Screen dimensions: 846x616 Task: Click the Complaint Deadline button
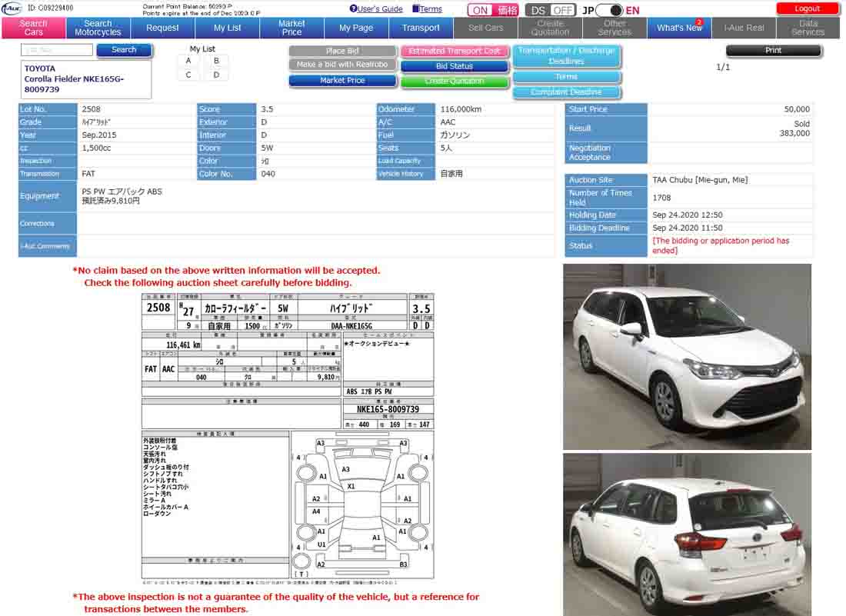coord(567,92)
